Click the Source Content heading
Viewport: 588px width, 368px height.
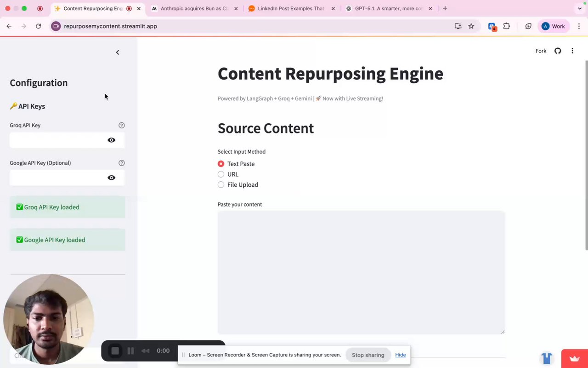coord(266,128)
